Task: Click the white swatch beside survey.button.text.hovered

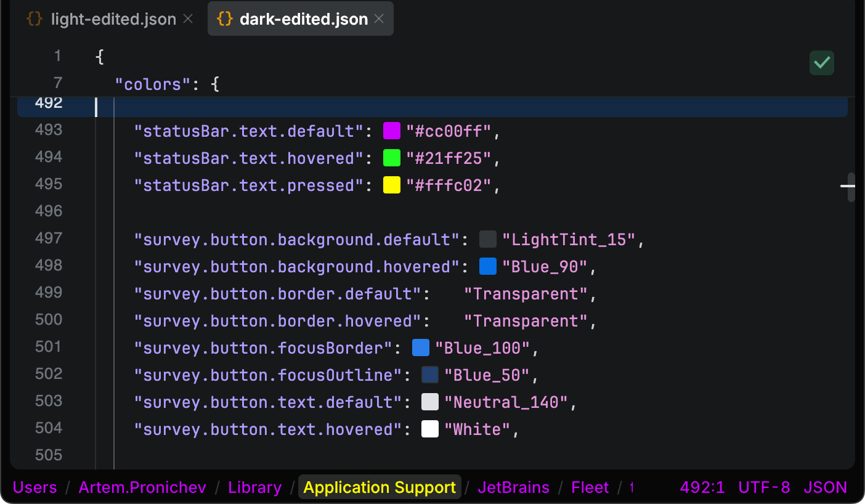Action: tap(429, 428)
